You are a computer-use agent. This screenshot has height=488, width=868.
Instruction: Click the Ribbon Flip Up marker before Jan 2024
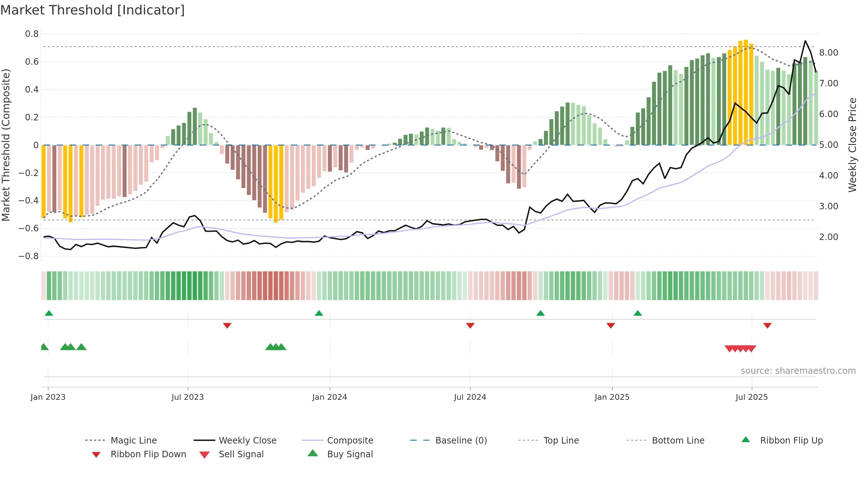pyautogui.click(x=319, y=313)
